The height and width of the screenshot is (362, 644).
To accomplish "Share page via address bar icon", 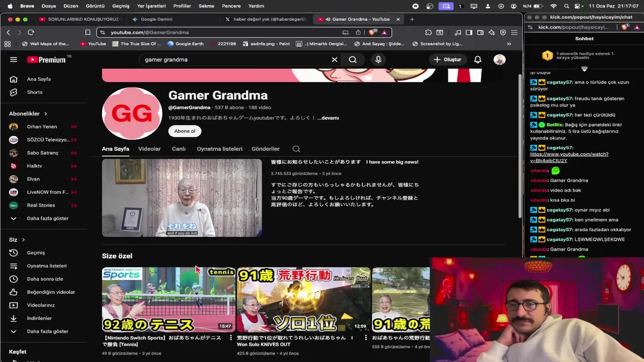I will [358, 32].
